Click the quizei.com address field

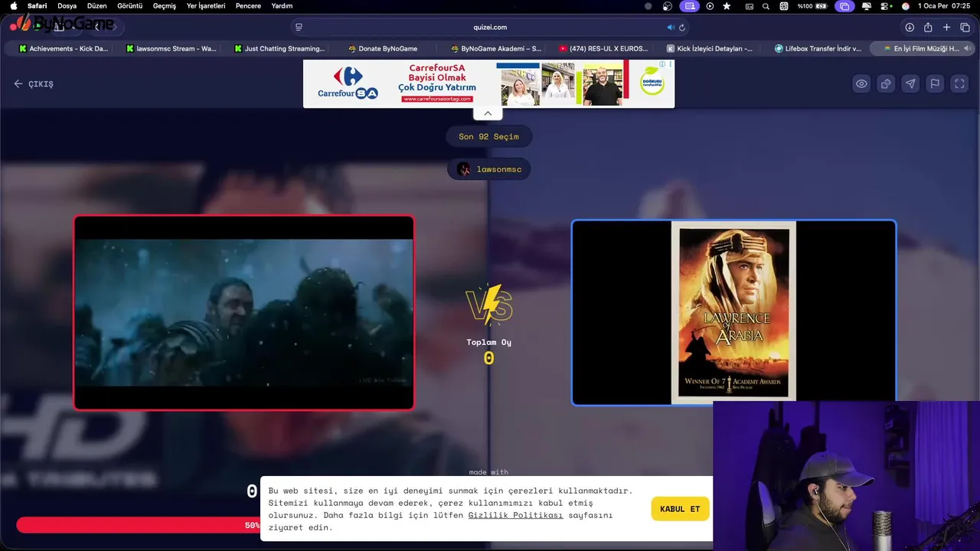[490, 27]
